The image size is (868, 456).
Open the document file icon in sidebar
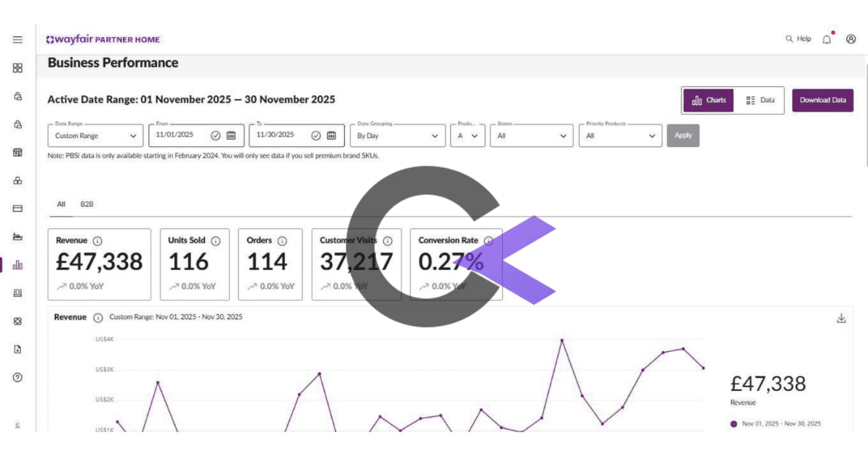tap(17, 349)
